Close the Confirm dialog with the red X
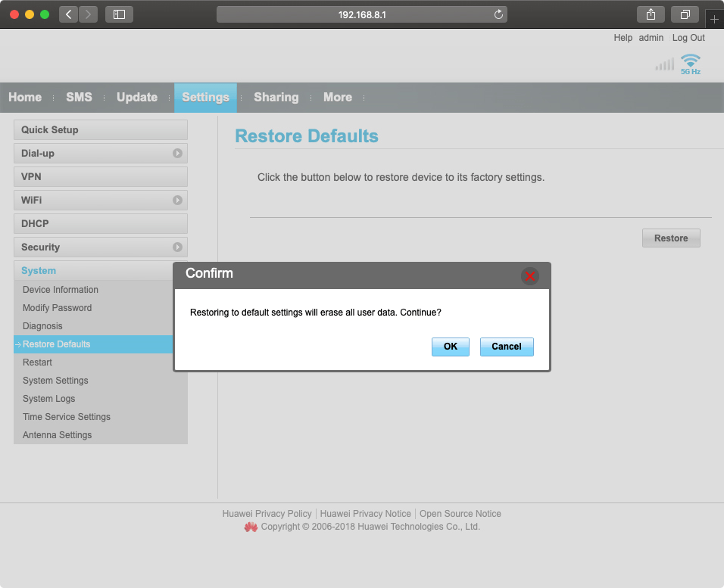Image resolution: width=724 pixels, height=588 pixels. 529,275
